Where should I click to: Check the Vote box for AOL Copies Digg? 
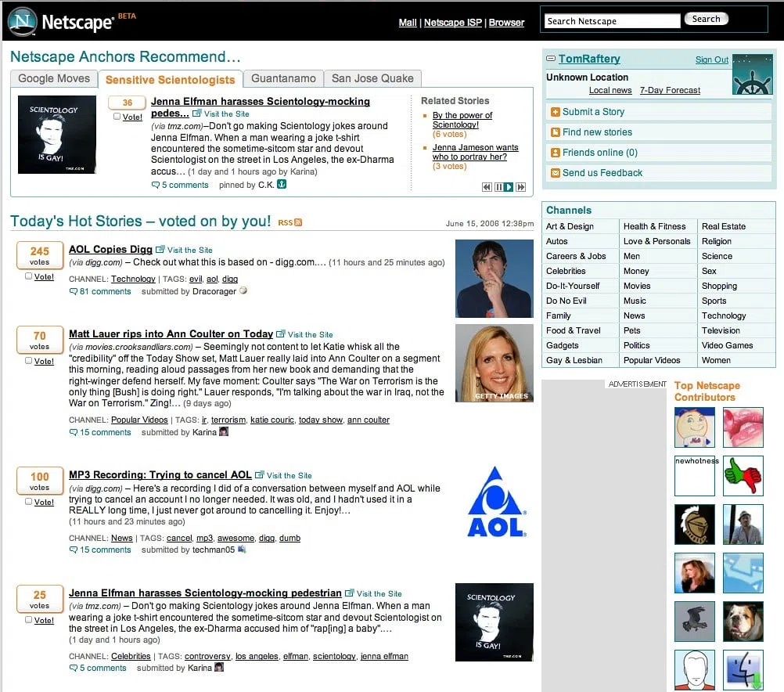tap(28, 276)
